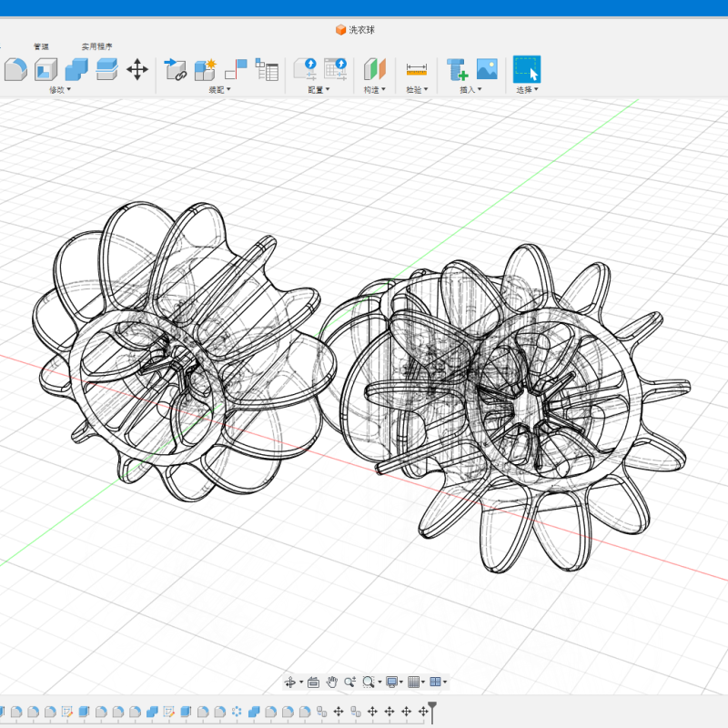Image resolution: width=728 pixels, height=728 pixels.
Task: Expand the 插入 (Insert) menu
Action: coord(470,89)
